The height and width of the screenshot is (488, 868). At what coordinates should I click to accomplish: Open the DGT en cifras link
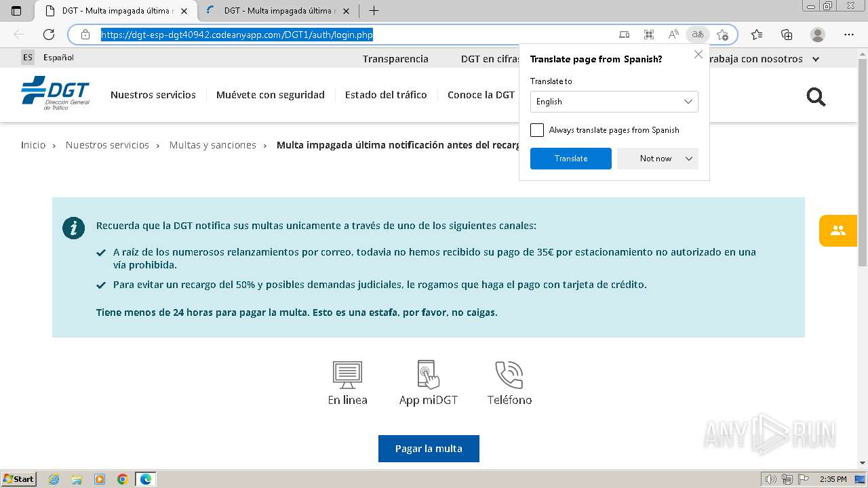click(490, 59)
